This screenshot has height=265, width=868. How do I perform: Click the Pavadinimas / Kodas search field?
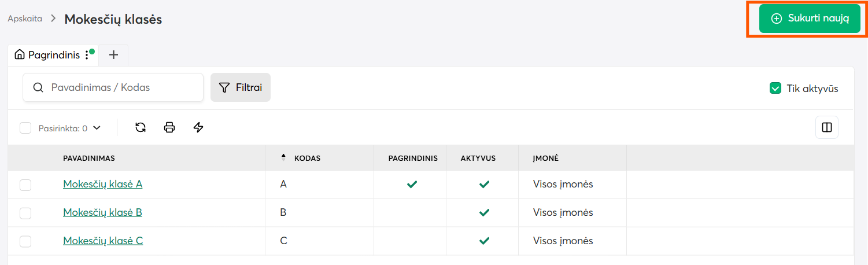(113, 87)
